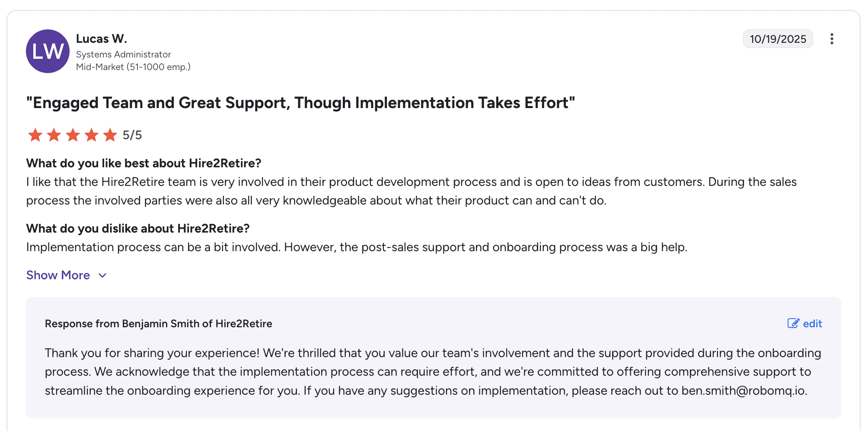The image size is (868, 431).
Task: Click reviewer name Lucas W.
Action: click(x=102, y=39)
